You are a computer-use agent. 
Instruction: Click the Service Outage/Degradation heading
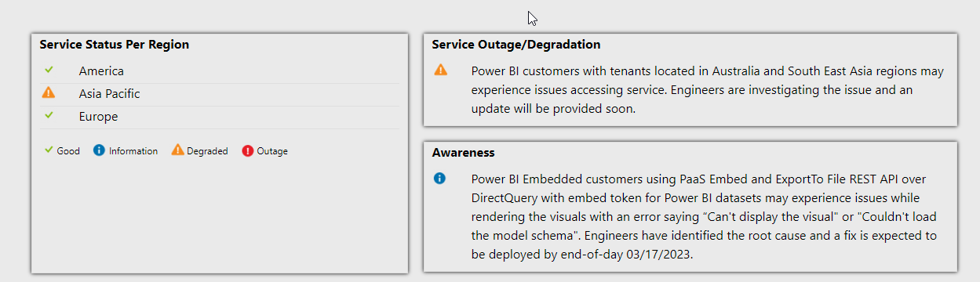[x=516, y=45]
